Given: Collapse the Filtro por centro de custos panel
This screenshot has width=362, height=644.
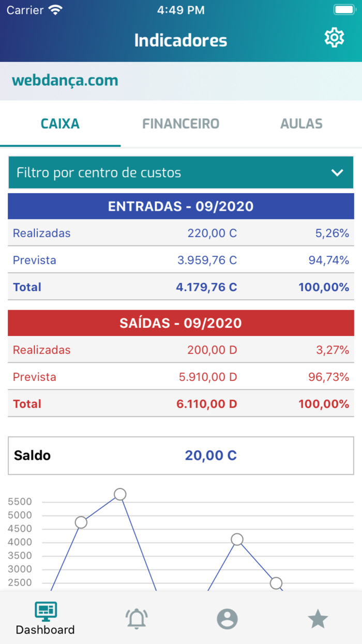Looking at the screenshot, I should click(x=180, y=172).
